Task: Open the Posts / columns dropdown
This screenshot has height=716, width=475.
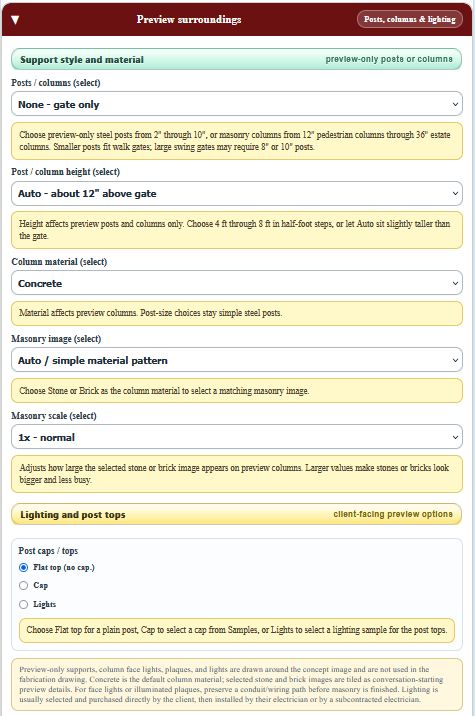Action: 237,104
